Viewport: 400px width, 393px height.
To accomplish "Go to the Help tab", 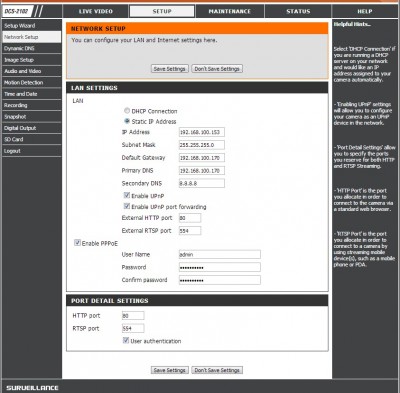I will click(x=365, y=11).
